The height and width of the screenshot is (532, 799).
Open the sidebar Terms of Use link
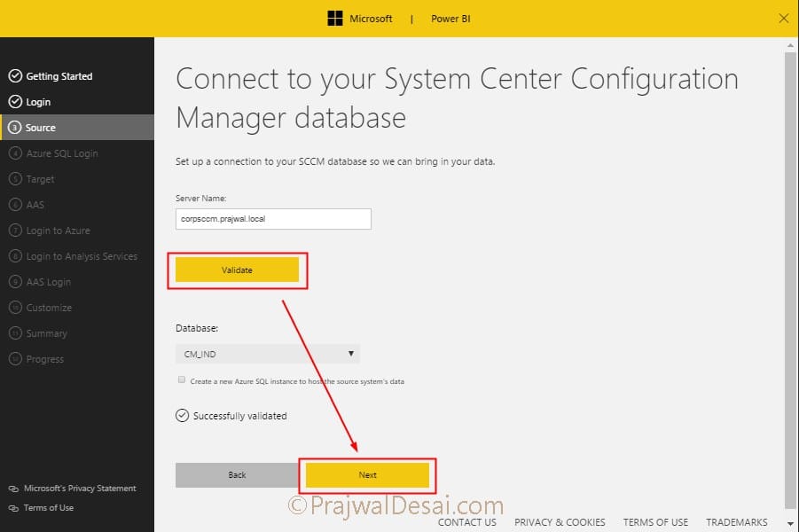pyautogui.click(x=49, y=507)
